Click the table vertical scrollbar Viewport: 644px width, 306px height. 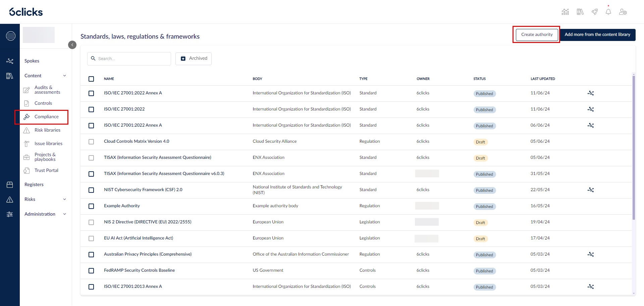tap(634, 148)
